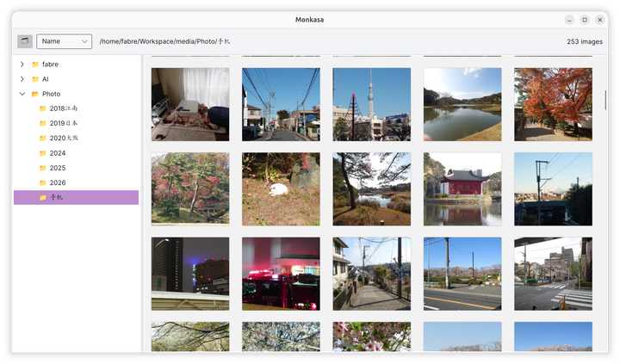Select the 2018江南 folder
The height and width of the screenshot is (364, 620).
(76, 108)
